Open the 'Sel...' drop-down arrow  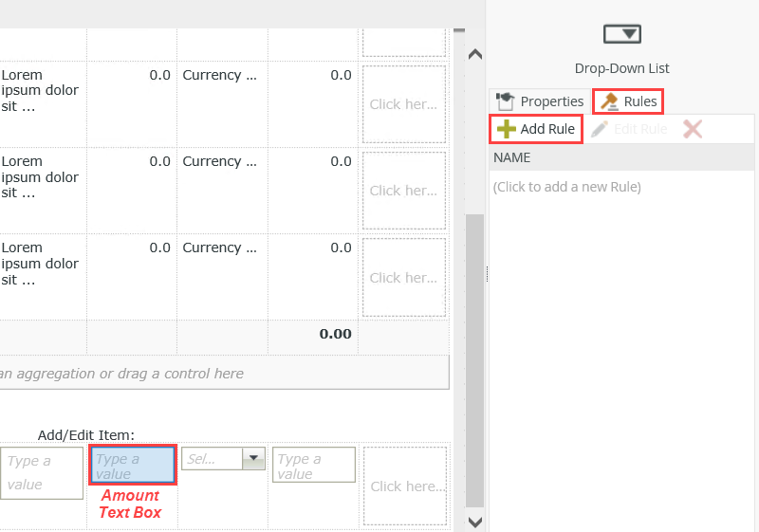pos(253,458)
